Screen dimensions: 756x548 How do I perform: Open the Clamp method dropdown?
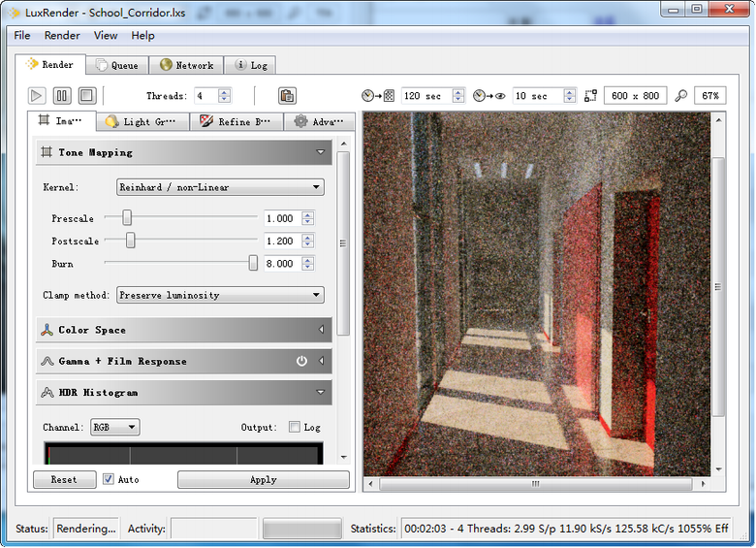pyautogui.click(x=220, y=295)
